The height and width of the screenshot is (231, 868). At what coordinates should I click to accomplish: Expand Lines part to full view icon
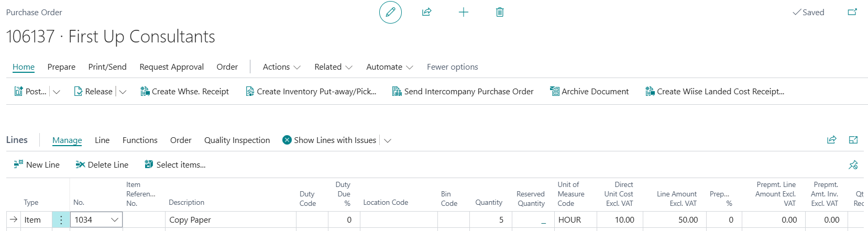point(853,139)
